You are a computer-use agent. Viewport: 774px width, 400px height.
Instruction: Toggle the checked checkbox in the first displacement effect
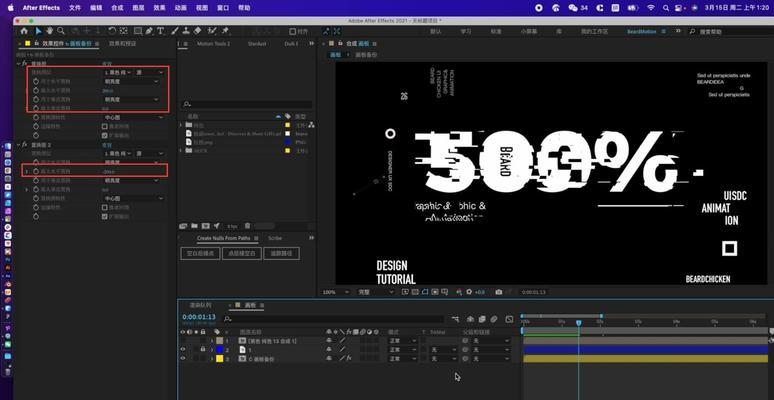click(104, 135)
